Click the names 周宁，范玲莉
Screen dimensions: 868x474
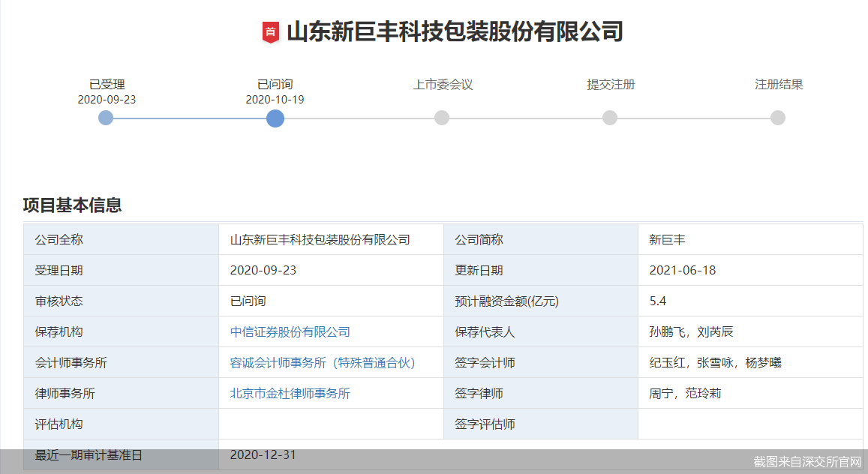tap(685, 393)
